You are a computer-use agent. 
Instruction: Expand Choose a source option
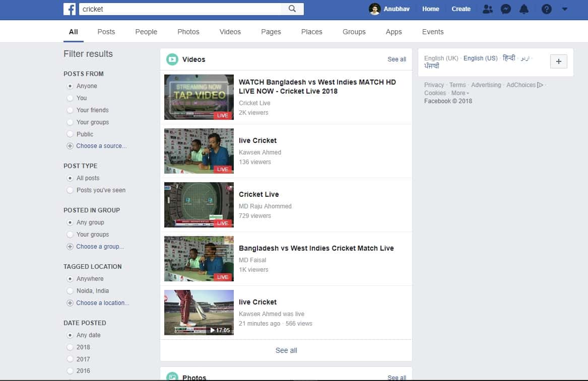coord(101,146)
